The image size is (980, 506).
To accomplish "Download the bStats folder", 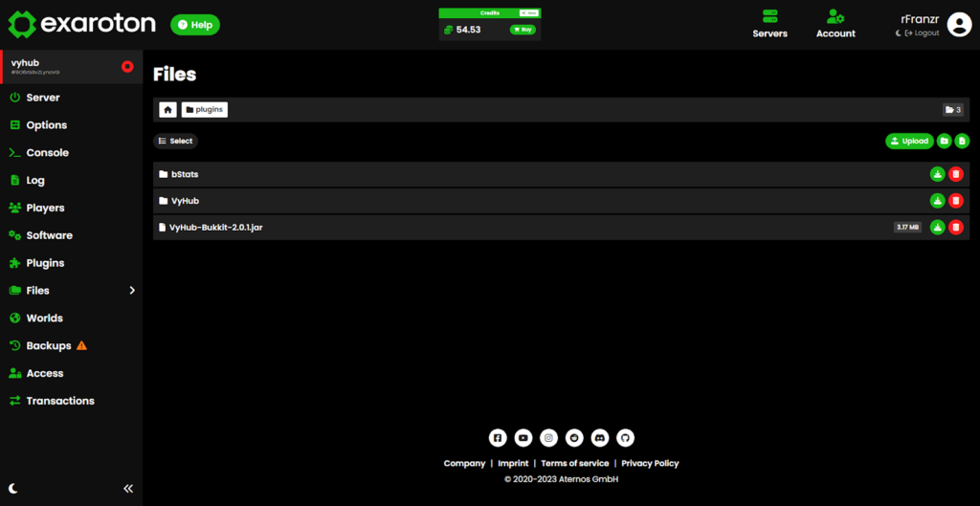I will [x=937, y=174].
